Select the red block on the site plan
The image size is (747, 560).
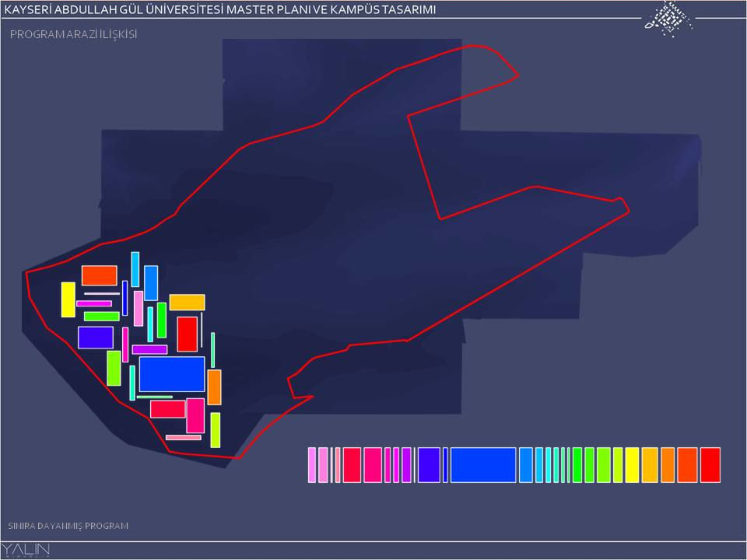pos(187,334)
